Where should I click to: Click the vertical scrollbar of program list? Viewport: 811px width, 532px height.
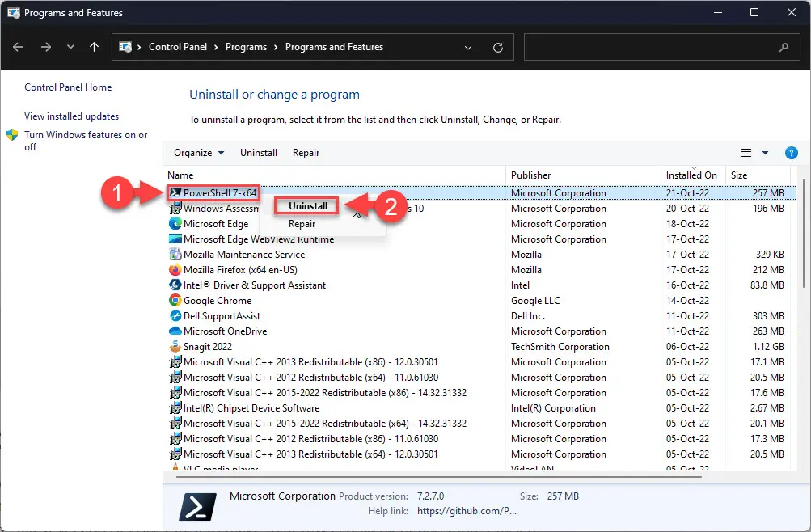pyautogui.click(x=803, y=233)
